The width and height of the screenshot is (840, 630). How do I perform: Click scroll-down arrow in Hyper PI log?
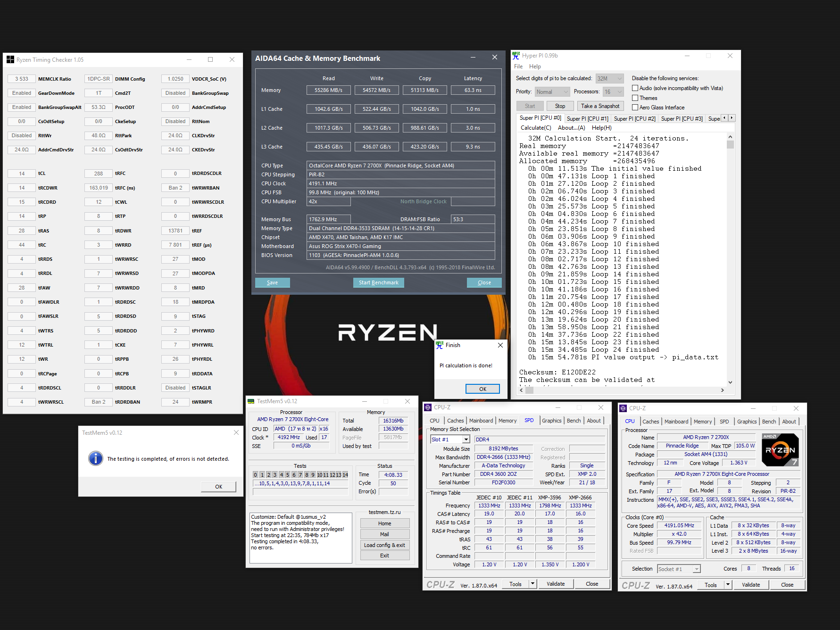pos(730,382)
